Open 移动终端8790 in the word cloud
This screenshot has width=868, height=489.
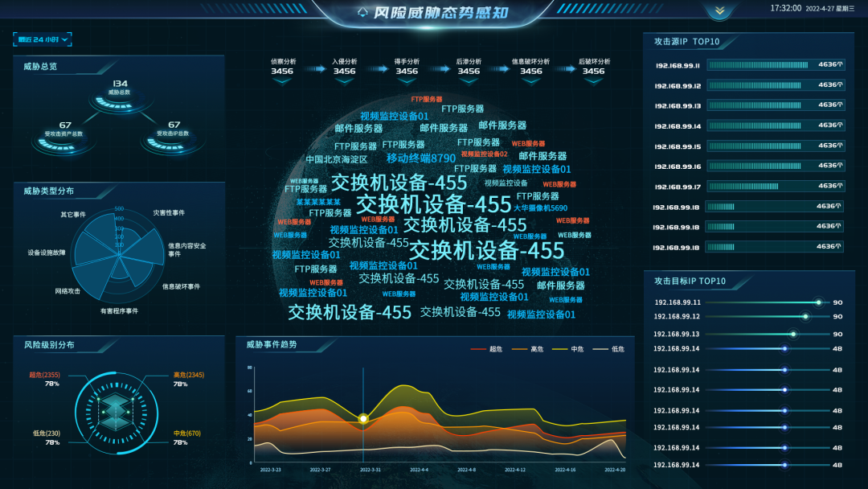(x=420, y=158)
